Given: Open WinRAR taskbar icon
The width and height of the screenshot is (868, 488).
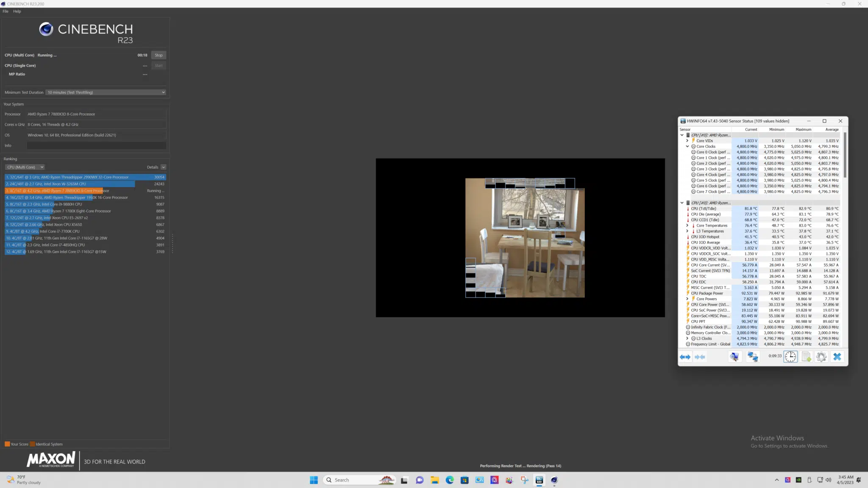Looking at the screenshot, I should pos(509,480).
